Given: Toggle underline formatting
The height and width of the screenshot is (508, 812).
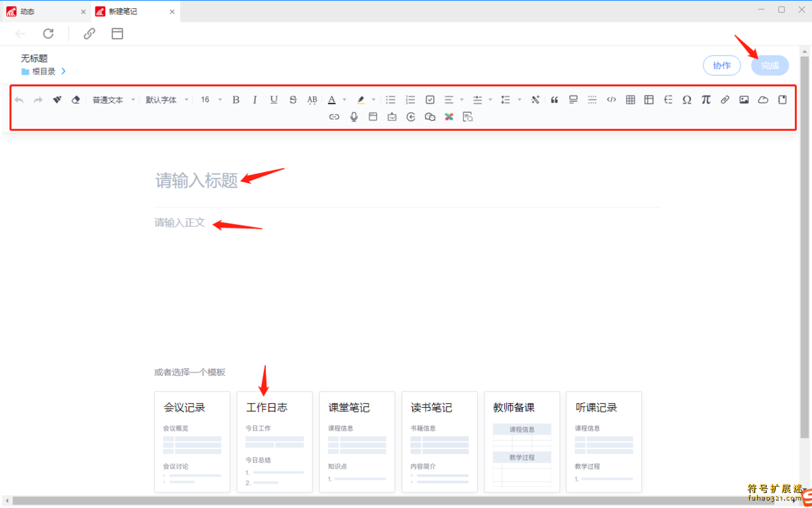Looking at the screenshot, I should 274,100.
